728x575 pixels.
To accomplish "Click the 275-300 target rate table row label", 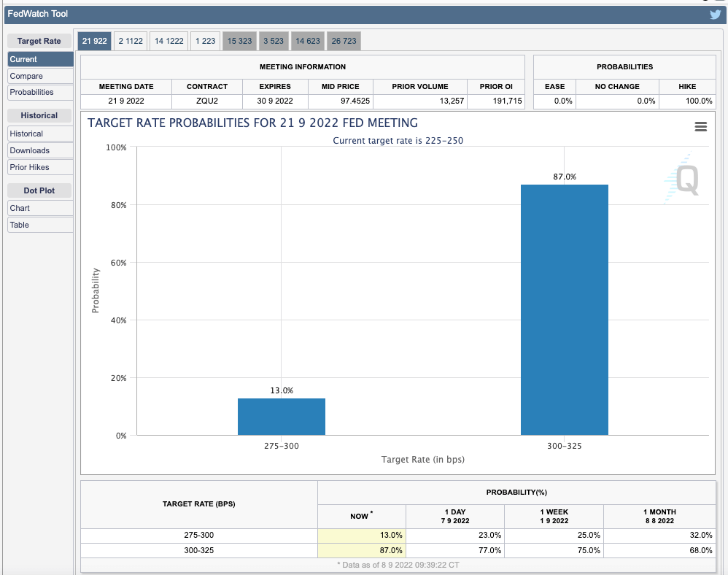I will [198, 535].
